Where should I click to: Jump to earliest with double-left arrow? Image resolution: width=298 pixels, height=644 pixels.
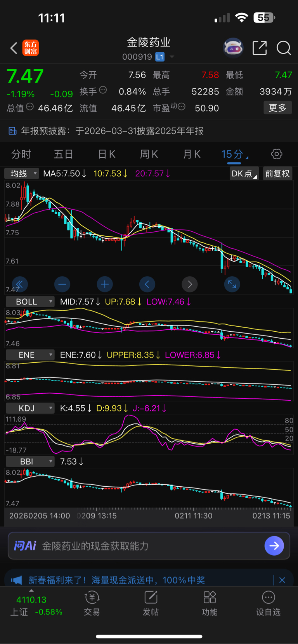[x=19, y=284]
